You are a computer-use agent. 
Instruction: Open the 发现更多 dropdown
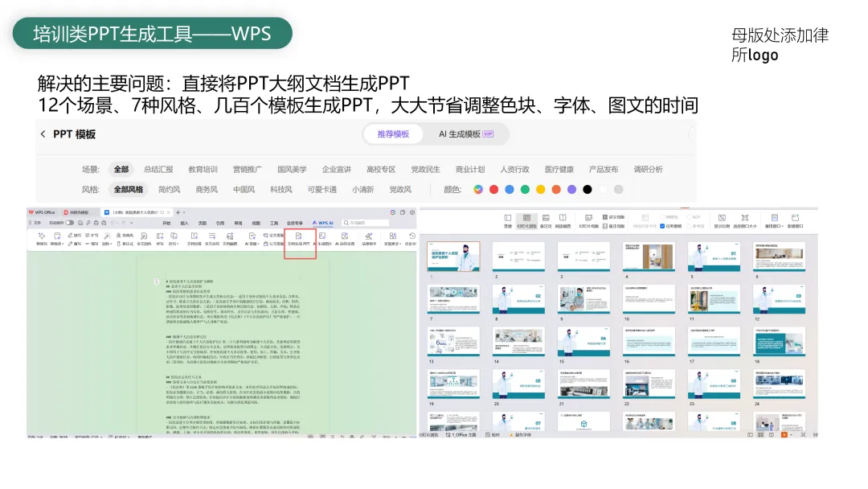pyautogui.click(x=392, y=239)
